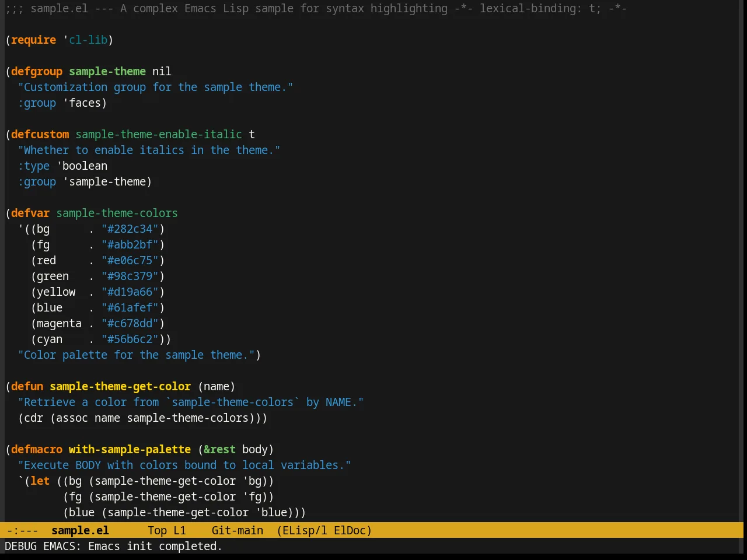Viewport: 747px width, 560px height.
Task: Click docstring 'Color palette for the sample theme.'
Action: (x=136, y=355)
